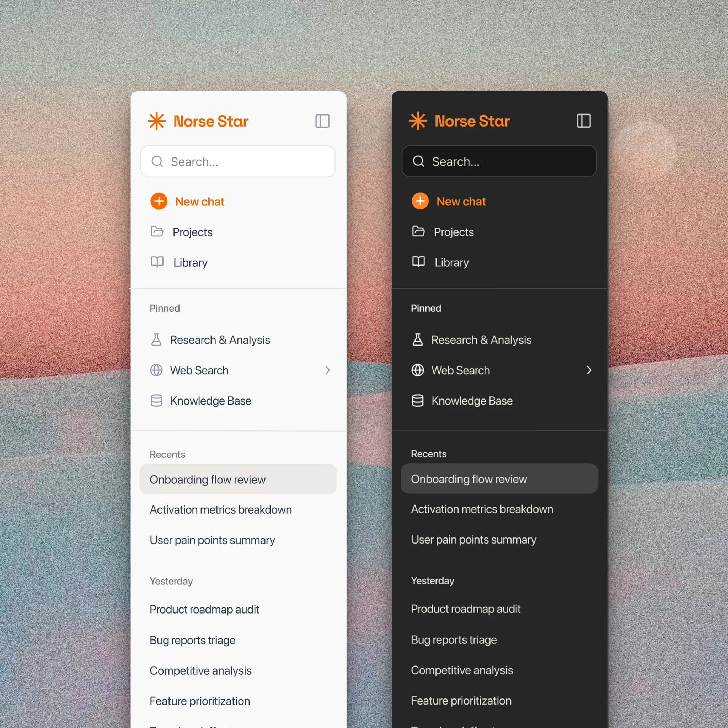Click the search magnifier icon in dark sidebar

click(418, 161)
